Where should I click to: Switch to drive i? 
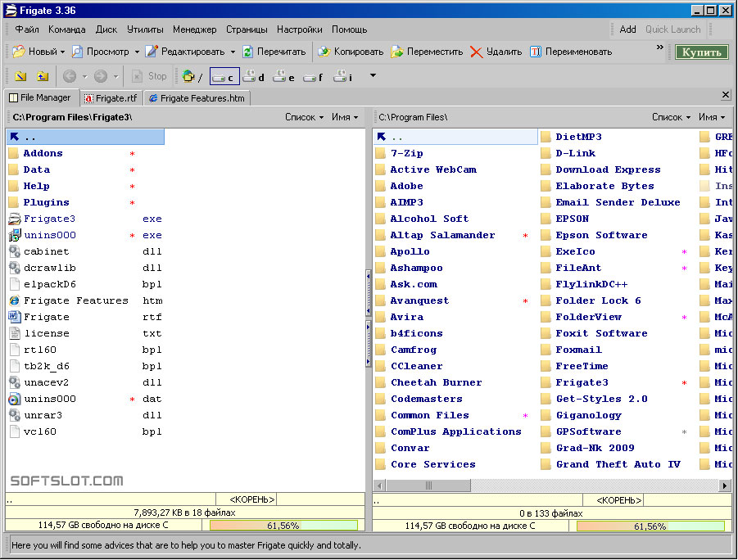click(342, 76)
